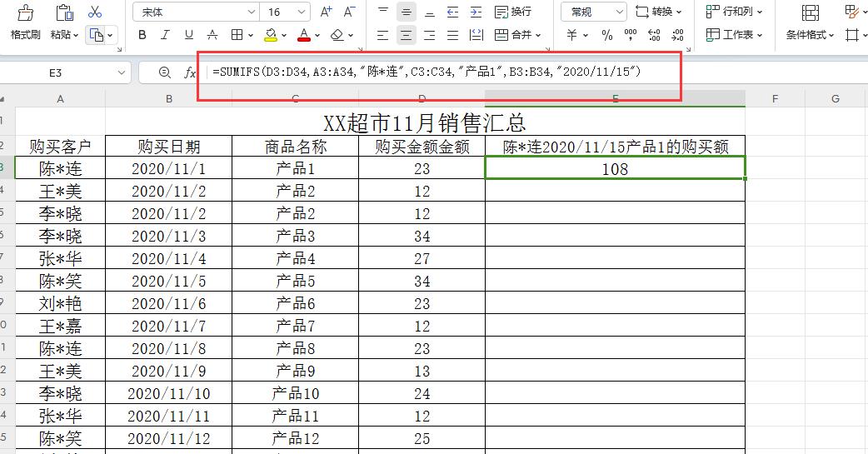
Task: Expand font color dropdown arrow
Action: point(317,36)
